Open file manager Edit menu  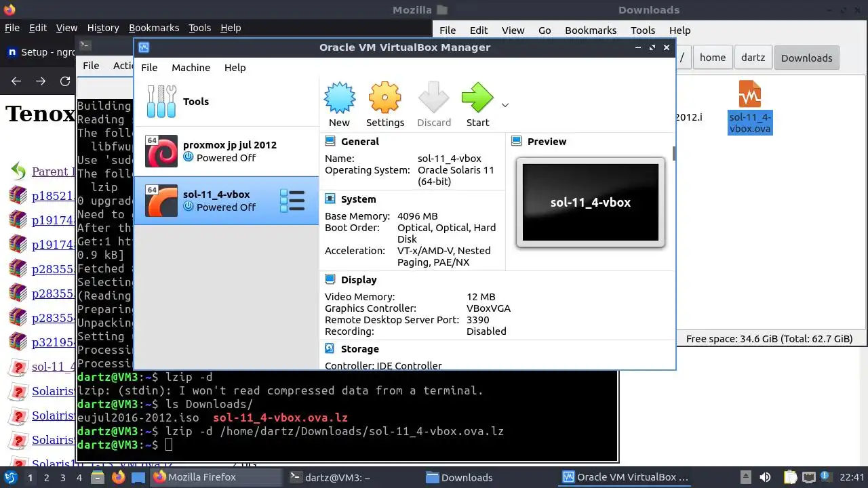pos(479,30)
